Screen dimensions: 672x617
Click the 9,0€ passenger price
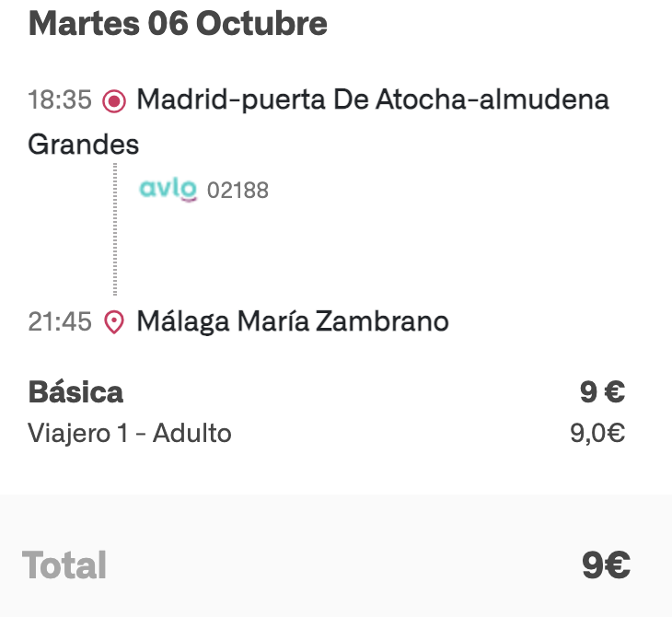tap(597, 433)
